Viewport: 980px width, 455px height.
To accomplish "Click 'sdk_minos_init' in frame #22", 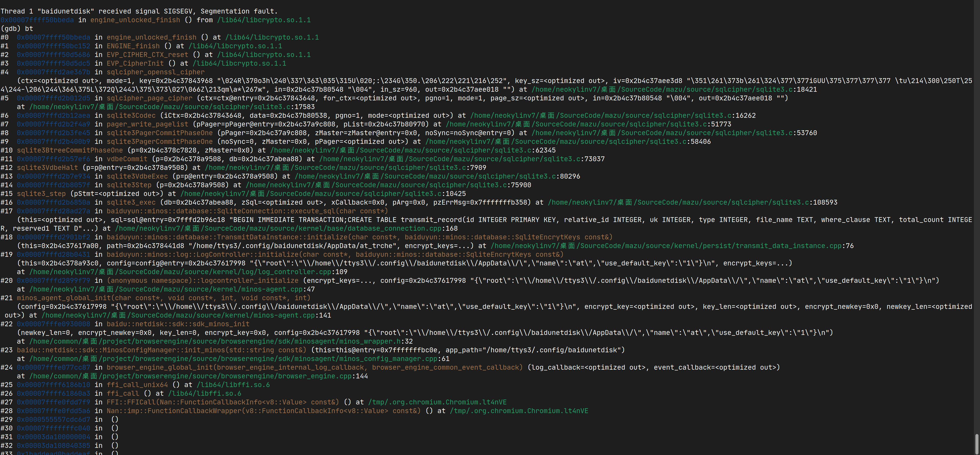I will 221,324.
